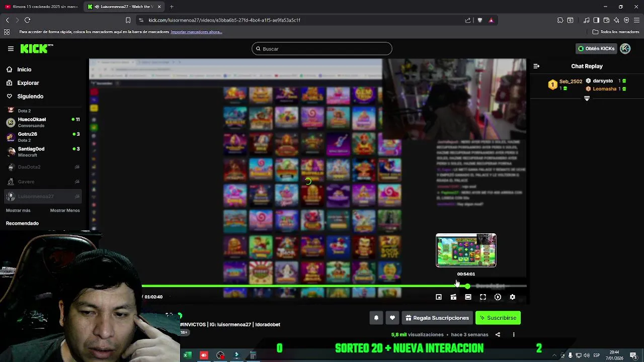644x362 pixels.
Task: Open Brave Wallet icon
Action: [606, 20]
